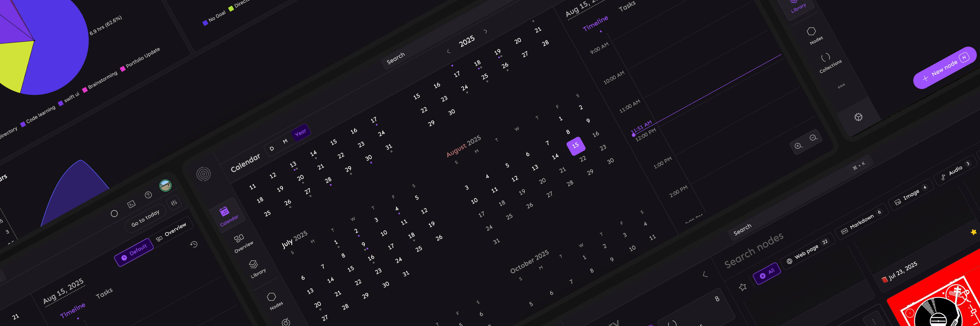Switch to the Tasks tab
980x326 pixels.
point(627,6)
